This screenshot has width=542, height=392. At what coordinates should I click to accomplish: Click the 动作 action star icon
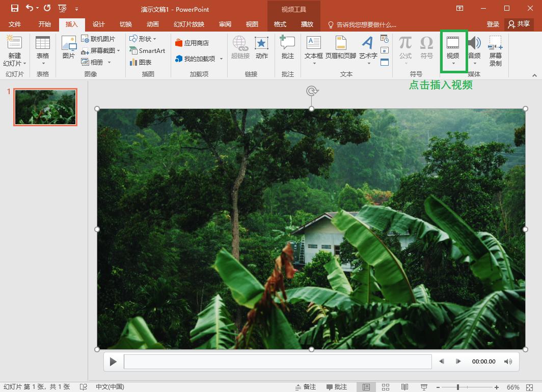261,43
